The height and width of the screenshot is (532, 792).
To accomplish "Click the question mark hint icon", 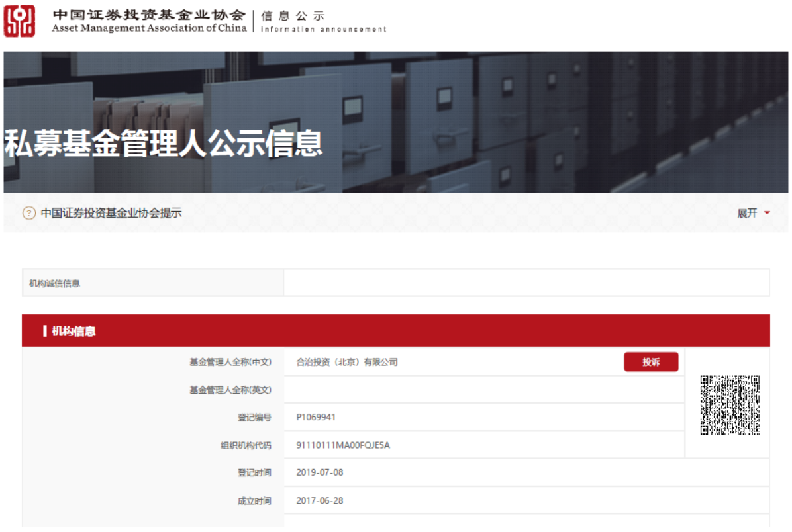I will point(29,213).
